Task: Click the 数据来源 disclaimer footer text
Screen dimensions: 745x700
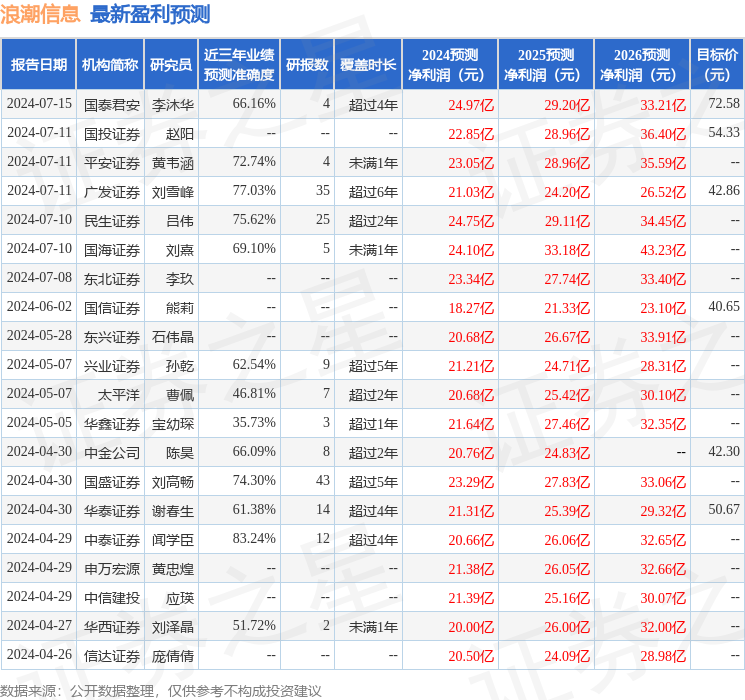Action: pyautogui.click(x=161, y=691)
